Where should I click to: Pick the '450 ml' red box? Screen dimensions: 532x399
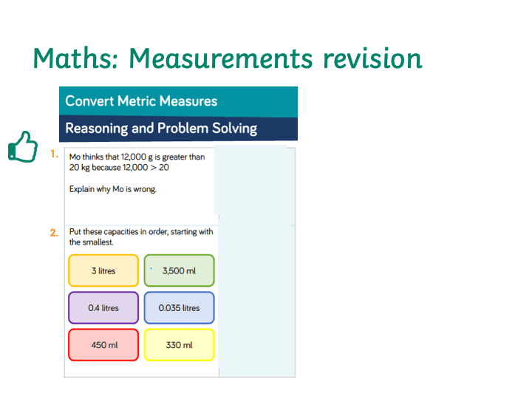click(x=103, y=345)
